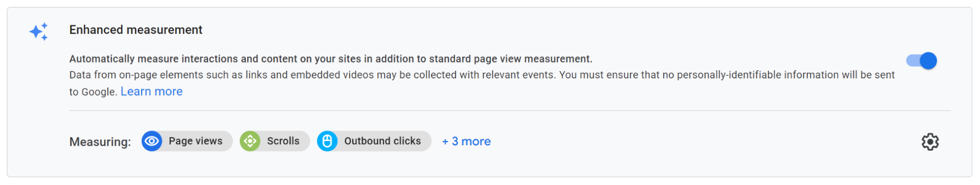
Task: Select the Page views chip label
Action: 196,141
